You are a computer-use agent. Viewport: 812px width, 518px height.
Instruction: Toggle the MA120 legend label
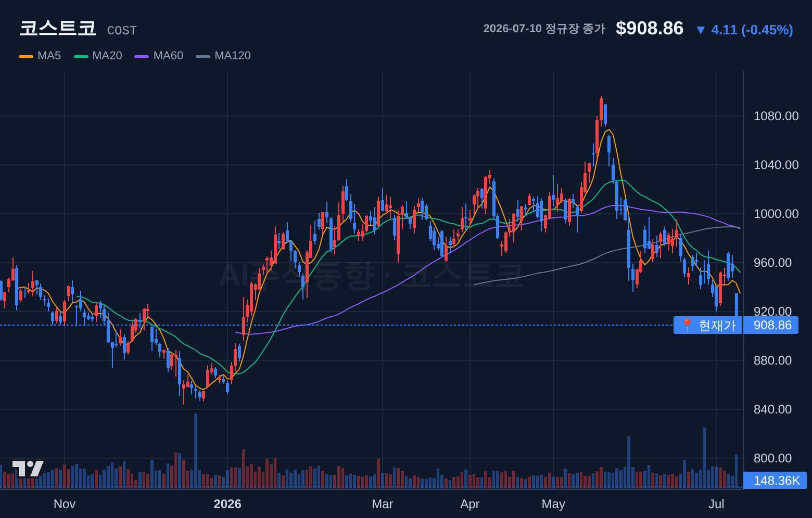[x=233, y=56]
